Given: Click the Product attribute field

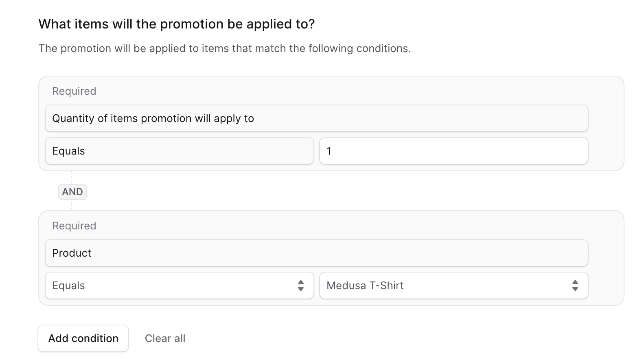Looking at the screenshot, I should pos(316,253).
